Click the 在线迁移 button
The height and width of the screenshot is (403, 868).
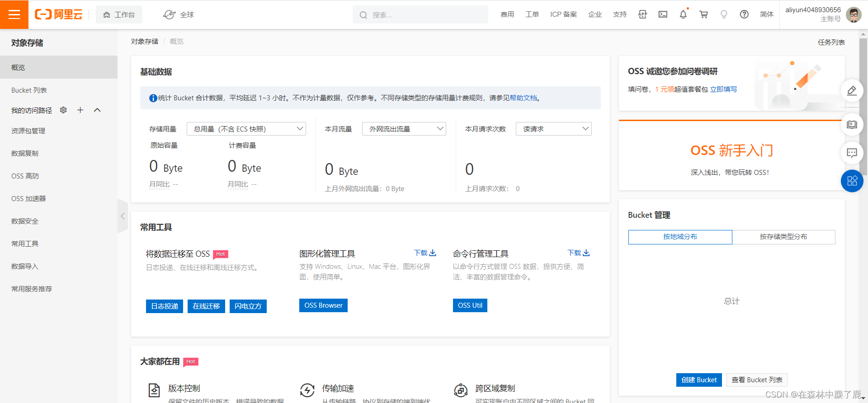[x=206, y=306]
